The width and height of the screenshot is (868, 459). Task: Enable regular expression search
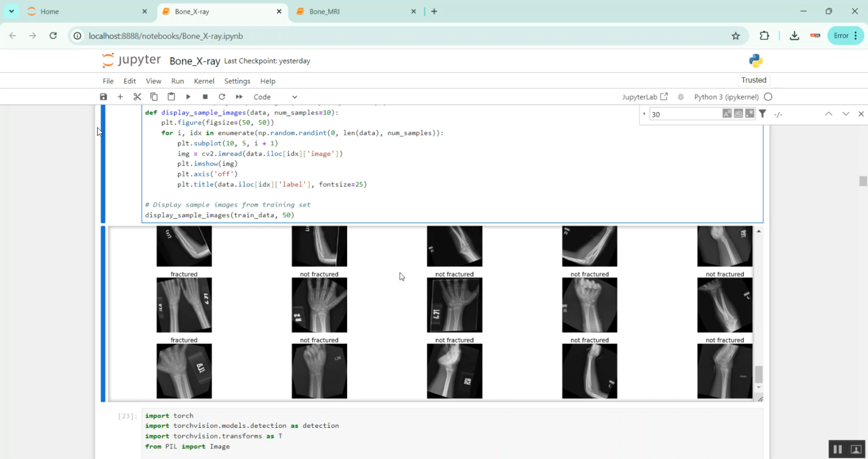[x=750, y=114]
